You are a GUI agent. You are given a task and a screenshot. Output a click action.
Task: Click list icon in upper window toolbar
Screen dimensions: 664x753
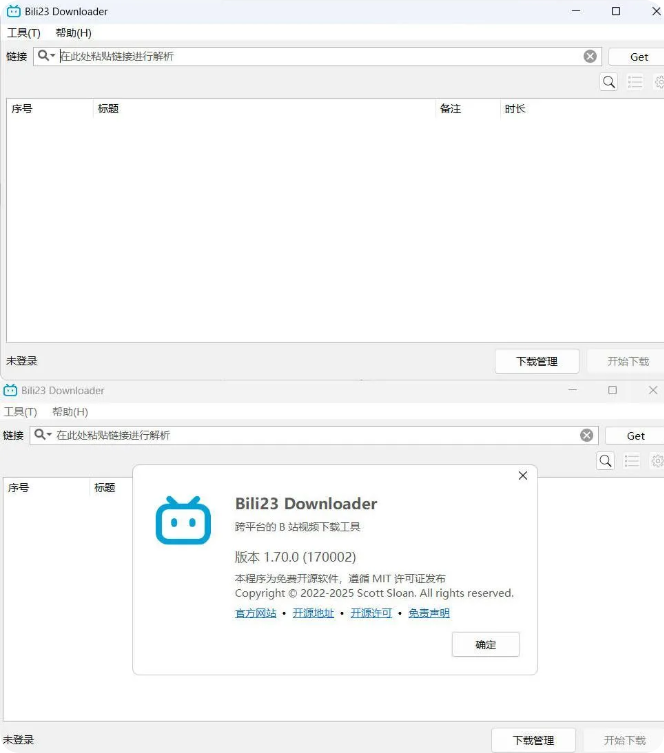(635, 82)
